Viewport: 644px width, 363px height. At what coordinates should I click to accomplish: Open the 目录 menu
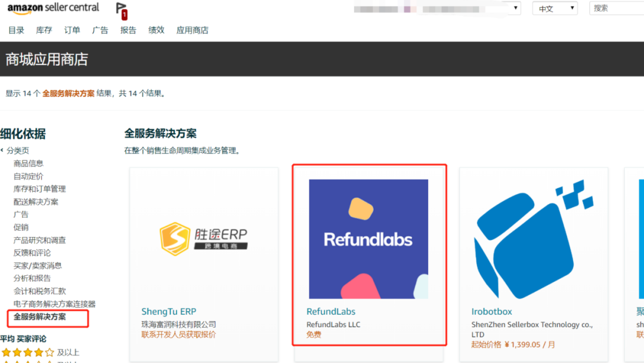[17, 30]
